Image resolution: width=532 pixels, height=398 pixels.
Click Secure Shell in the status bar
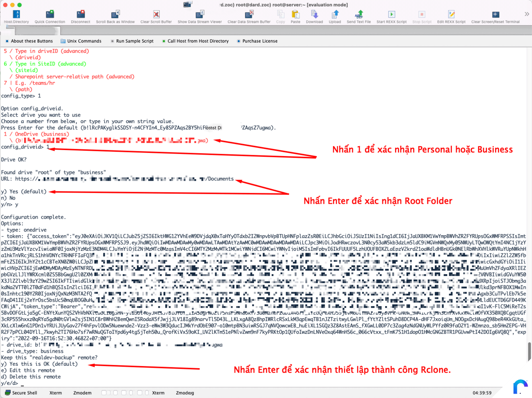(21, 393)
